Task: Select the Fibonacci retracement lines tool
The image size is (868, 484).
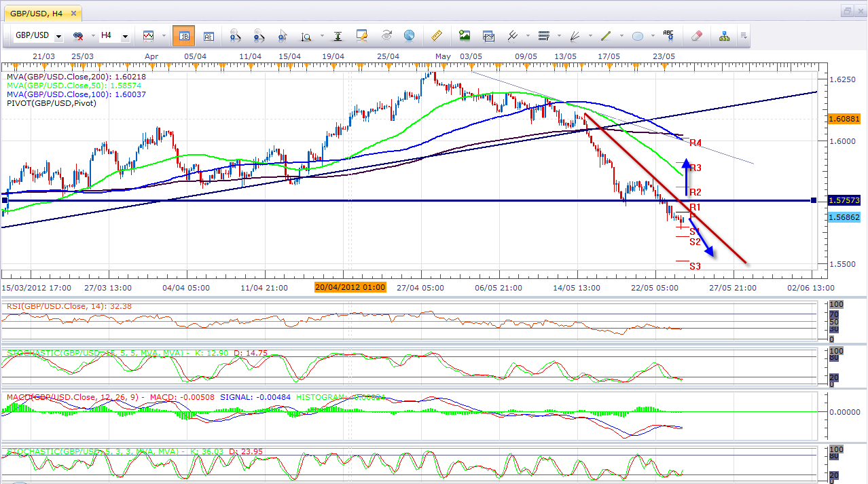Action: [x=543, y=35]
